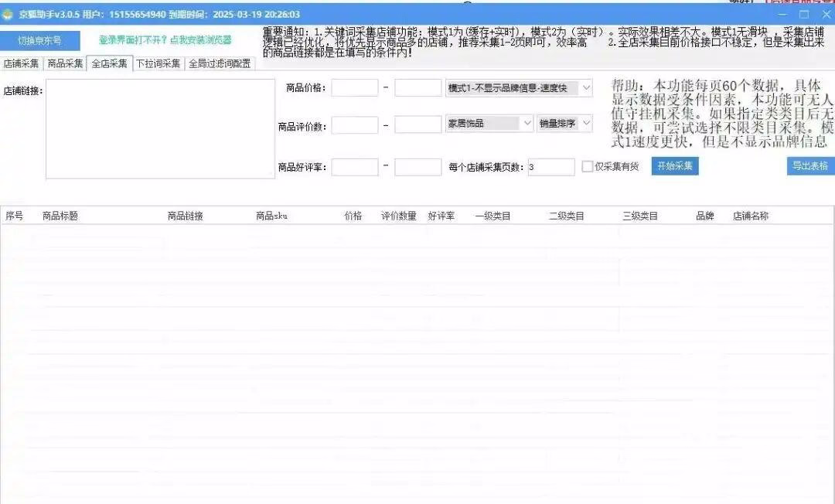Click the 京狐助手 app icon in title bar
The height and width of the screenshot is (504, 835).
[9, 14]
